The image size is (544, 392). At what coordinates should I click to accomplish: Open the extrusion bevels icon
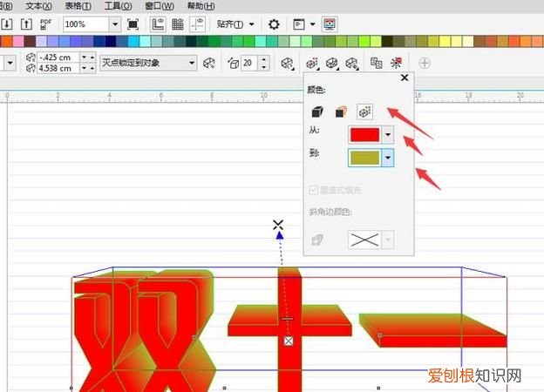[332, 63]
